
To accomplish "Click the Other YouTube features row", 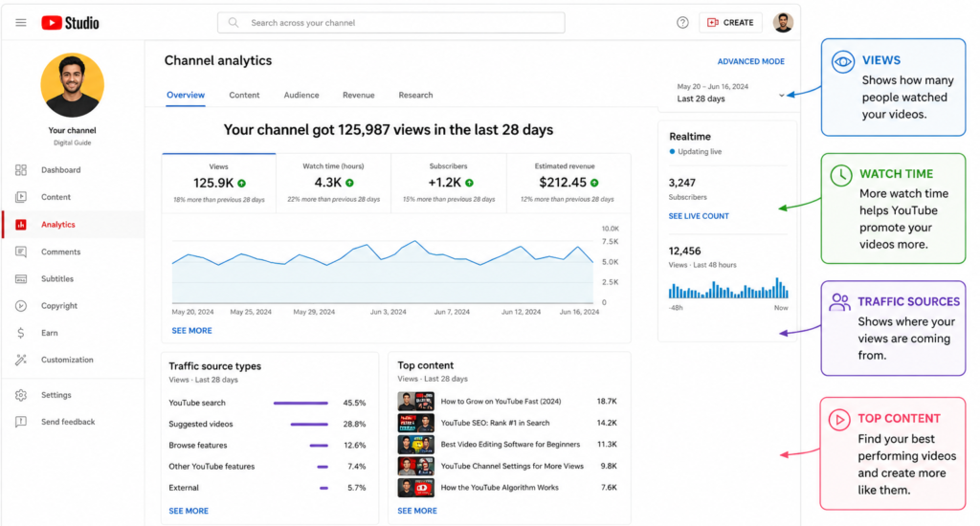I will pyautogui.click(x=268, y=467).
